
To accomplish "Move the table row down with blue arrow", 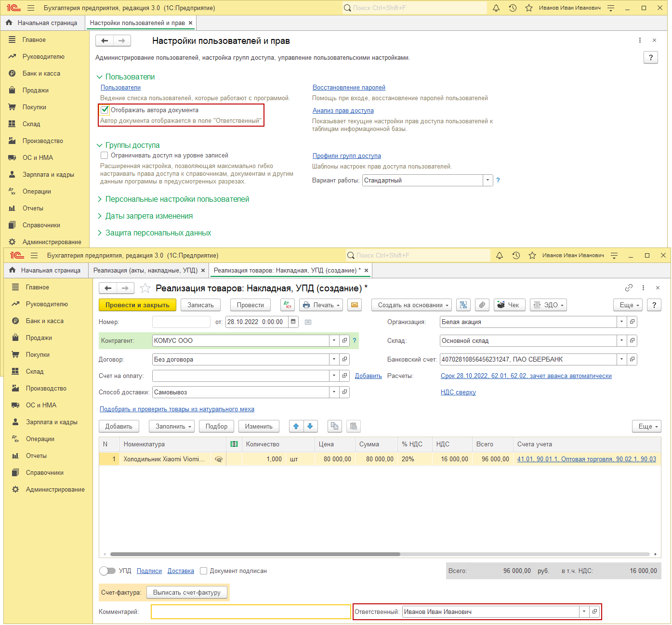I will click(310, 426).
